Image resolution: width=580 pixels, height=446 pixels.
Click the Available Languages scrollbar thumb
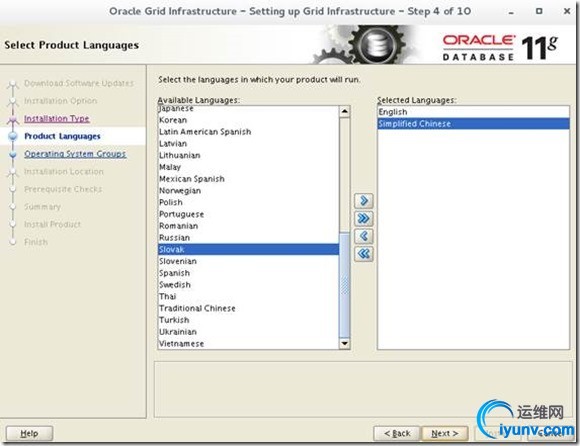point(344,285)
